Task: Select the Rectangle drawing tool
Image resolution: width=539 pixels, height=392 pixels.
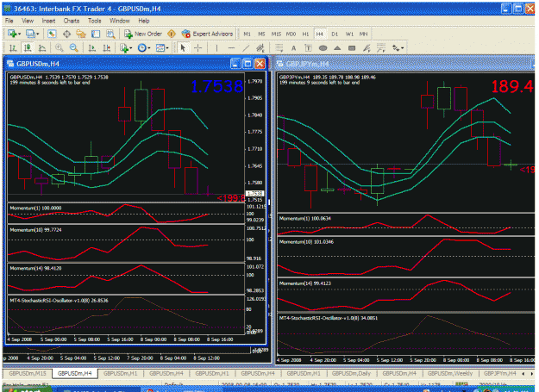Action: point(352,47)
